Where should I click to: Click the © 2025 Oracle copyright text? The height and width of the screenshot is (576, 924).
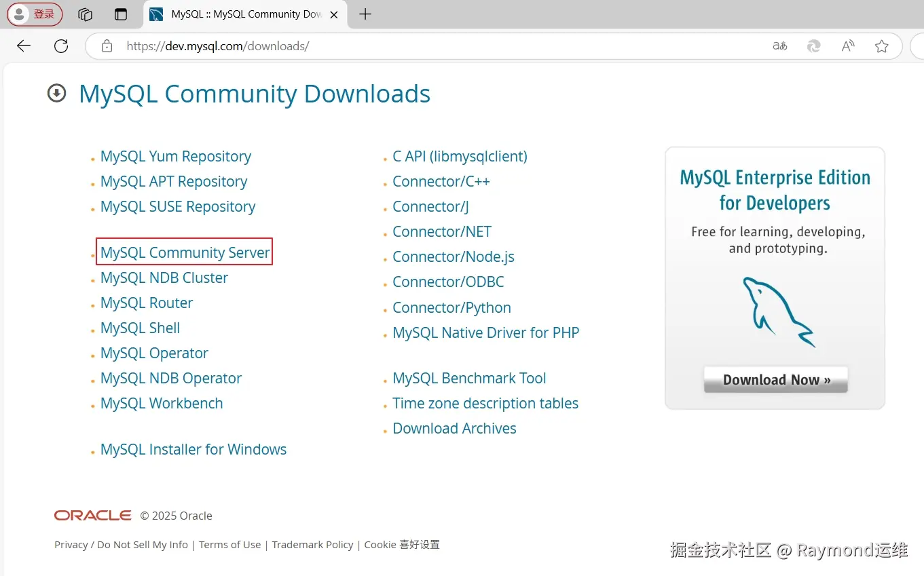point(177,516)
